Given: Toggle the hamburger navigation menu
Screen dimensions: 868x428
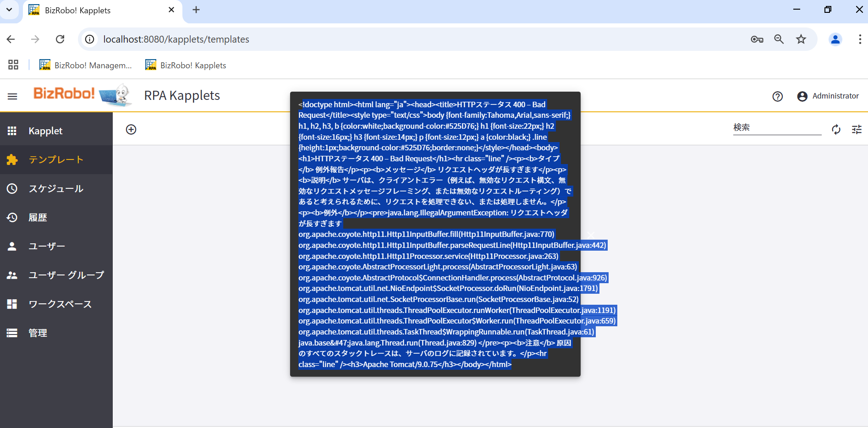Looking at the screenshot, I should (12, 96).
